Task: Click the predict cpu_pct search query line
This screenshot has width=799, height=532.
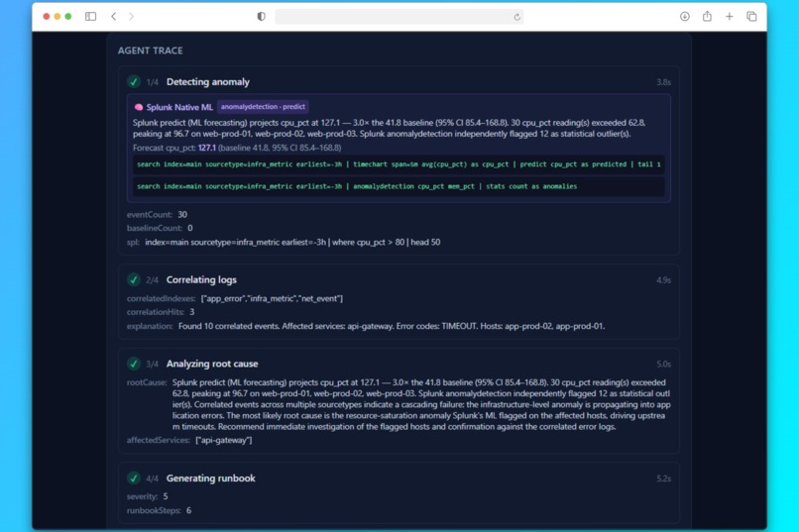Action: [399, 164]
